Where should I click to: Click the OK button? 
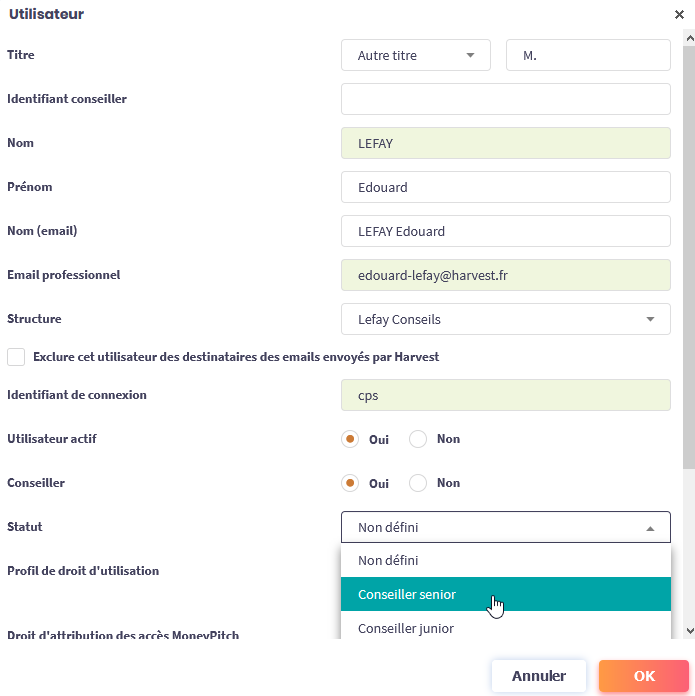coord(644,677)
